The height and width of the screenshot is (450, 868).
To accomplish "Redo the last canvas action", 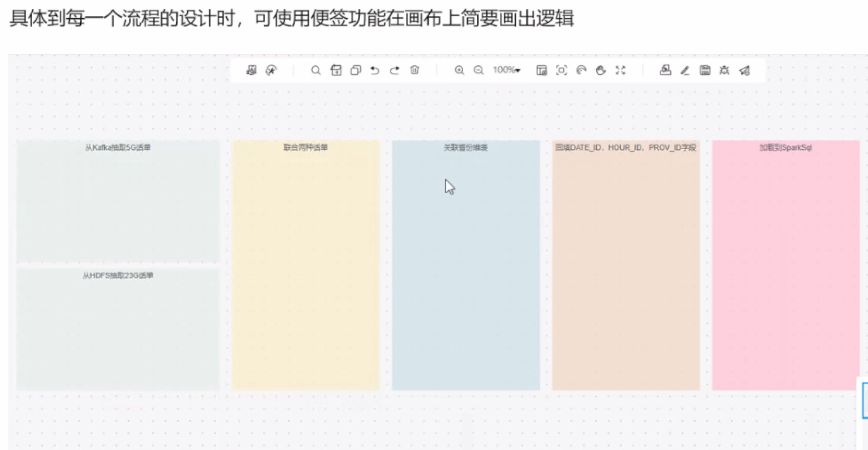I will [x=394, y=70].
